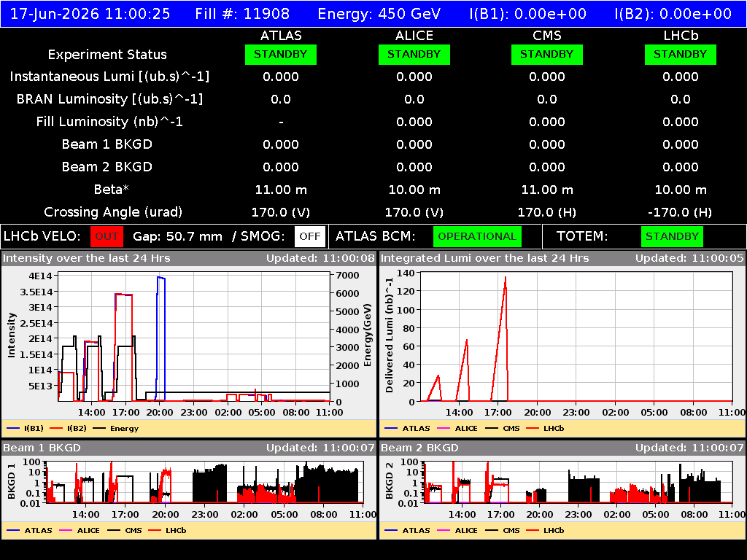Click the Instantaneous Lumi row label

[x=109, y=77]
